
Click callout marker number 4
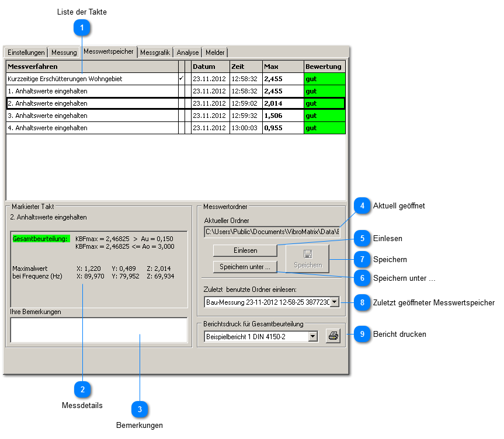(x=363, y=205)
